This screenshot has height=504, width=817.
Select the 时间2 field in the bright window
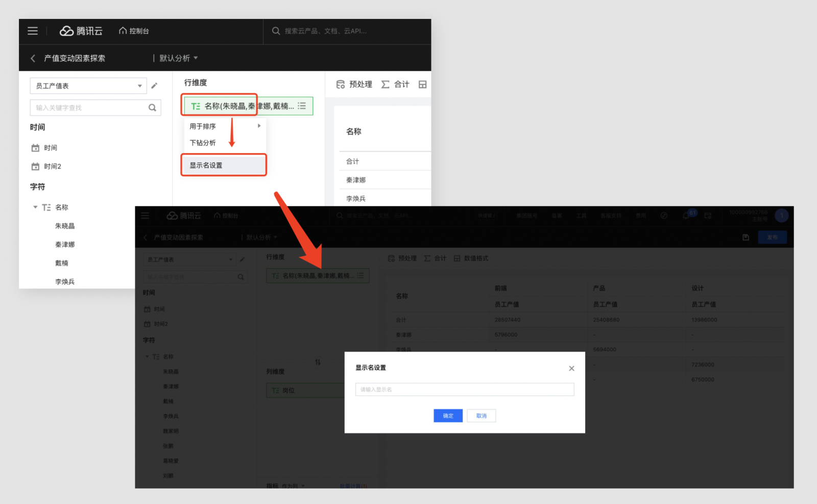[46, 166]
